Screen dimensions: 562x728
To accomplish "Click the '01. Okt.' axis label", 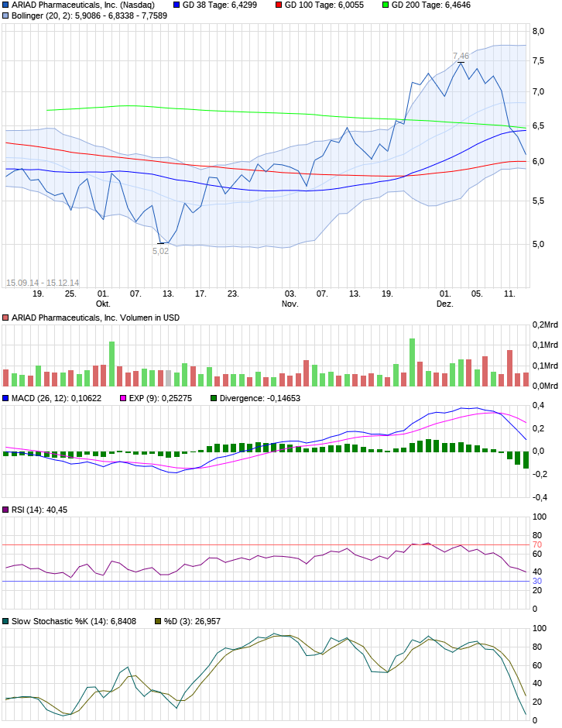I will 103,298.
